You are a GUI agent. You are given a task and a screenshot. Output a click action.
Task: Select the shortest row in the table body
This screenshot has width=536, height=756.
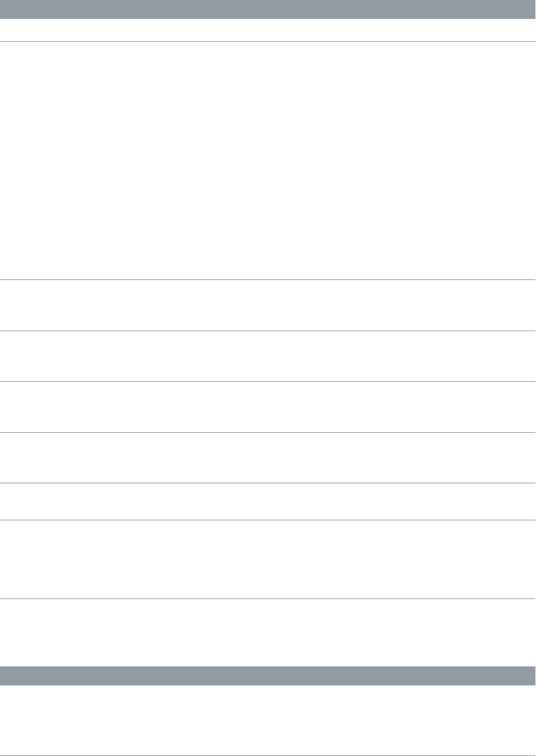pos(268,502)
